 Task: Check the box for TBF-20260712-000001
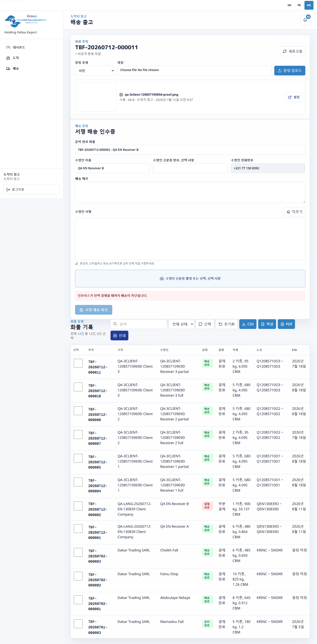(78, 529)
